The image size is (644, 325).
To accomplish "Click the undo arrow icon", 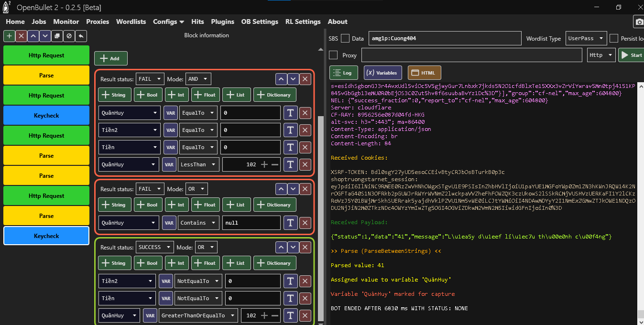I will tap(81, 36).
